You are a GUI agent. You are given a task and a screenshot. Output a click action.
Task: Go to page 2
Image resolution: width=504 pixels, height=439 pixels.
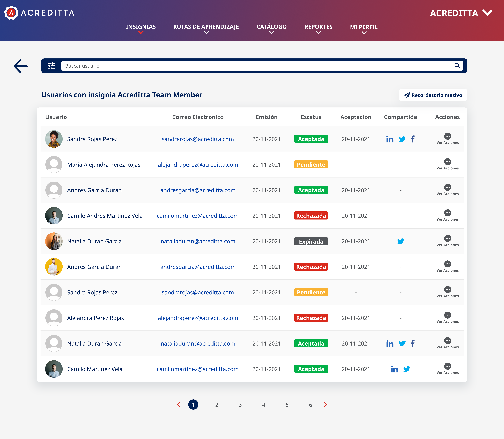(217, 405)
